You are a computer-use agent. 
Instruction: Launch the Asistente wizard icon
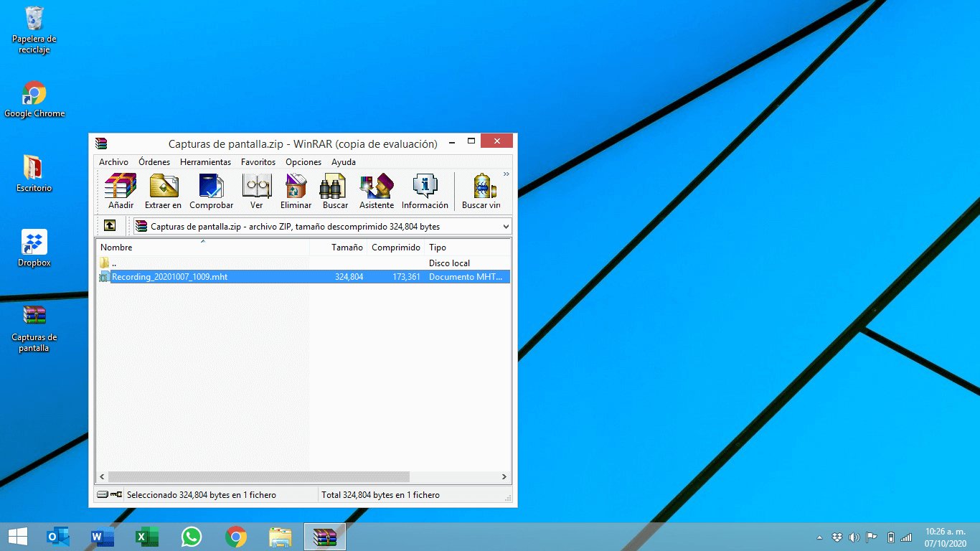(377, 192)
